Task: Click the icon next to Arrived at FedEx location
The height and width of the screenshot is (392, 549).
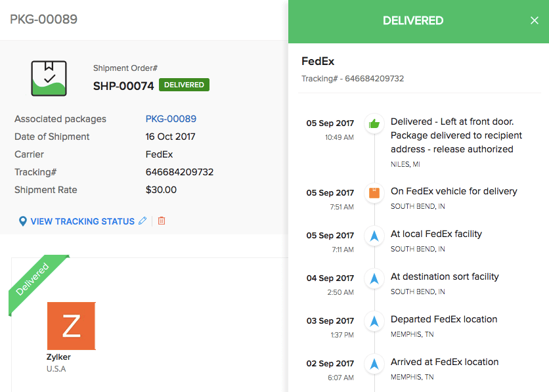Action: tap(374, 364)
